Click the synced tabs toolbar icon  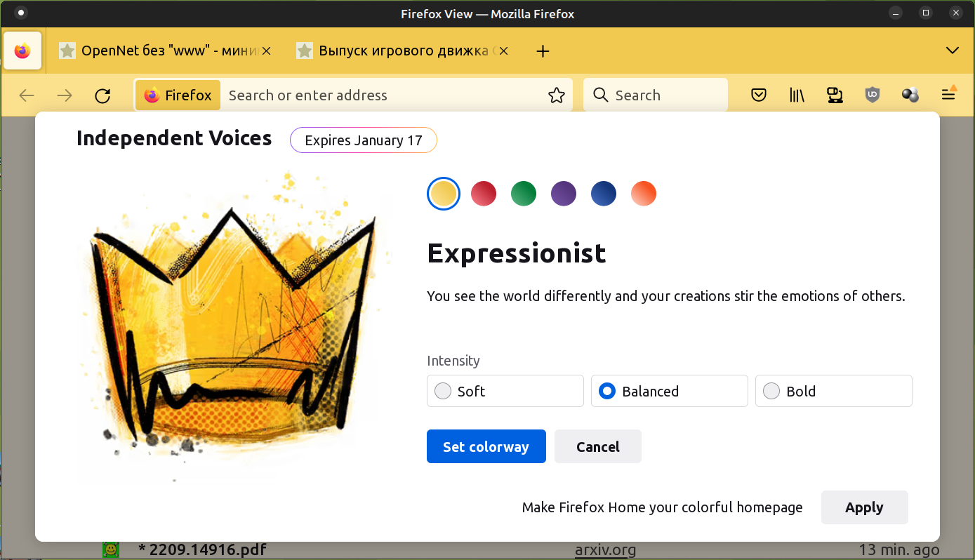pyautogui.click(x=835, y=95)
